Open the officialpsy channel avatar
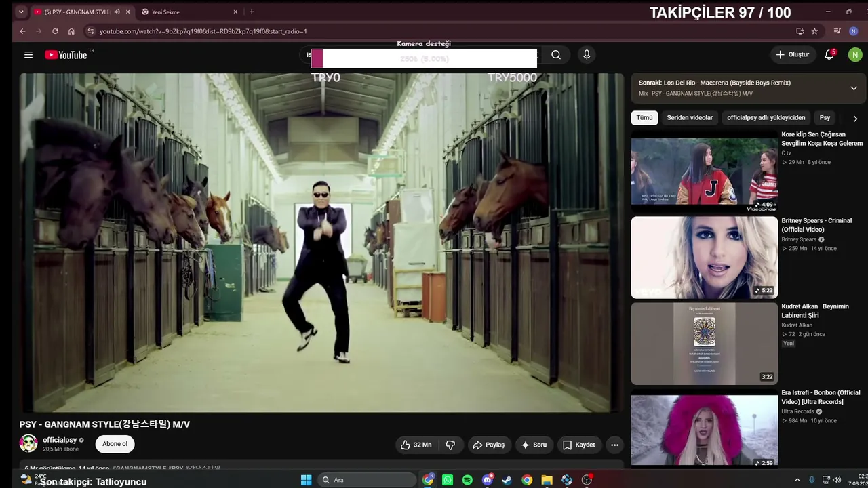 28,444
